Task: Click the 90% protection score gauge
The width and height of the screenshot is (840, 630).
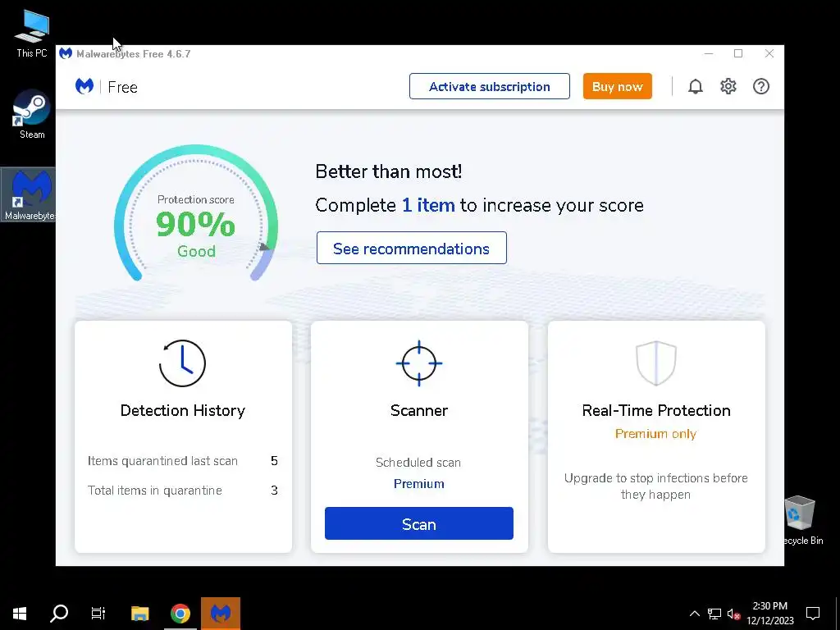Action: [195, 214]
